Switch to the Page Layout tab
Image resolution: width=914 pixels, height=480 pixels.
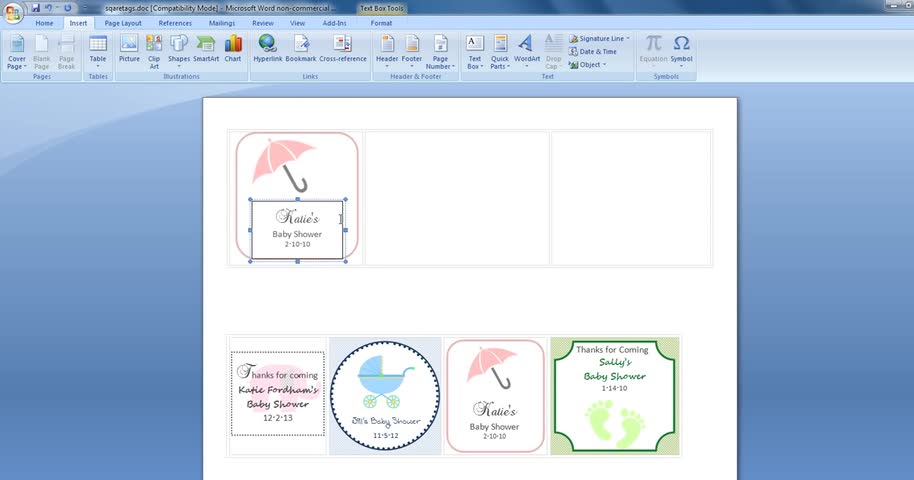coord(123,23)
